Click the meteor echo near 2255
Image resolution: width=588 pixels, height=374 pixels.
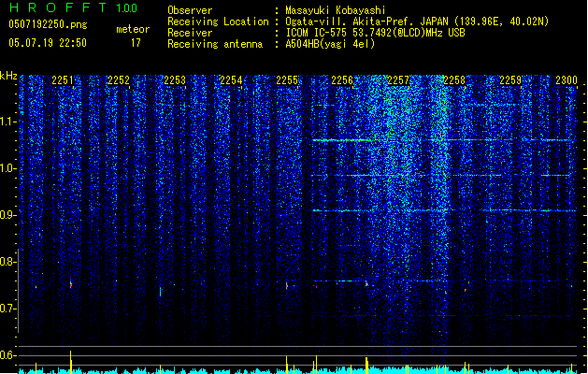pos(287,286)
